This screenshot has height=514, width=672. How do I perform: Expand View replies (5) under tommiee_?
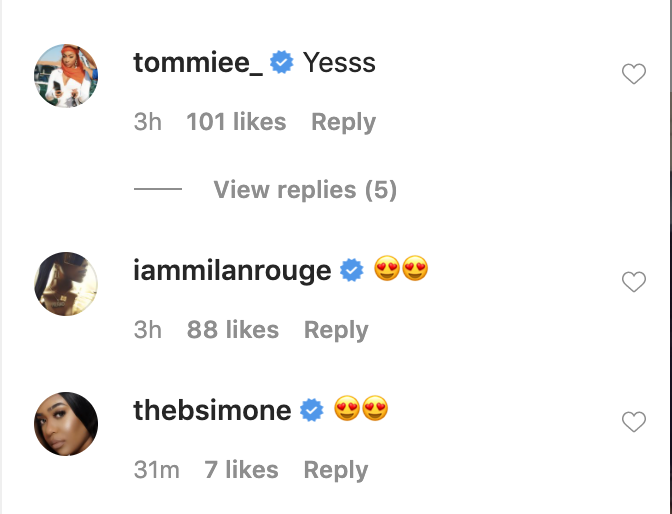305,190
